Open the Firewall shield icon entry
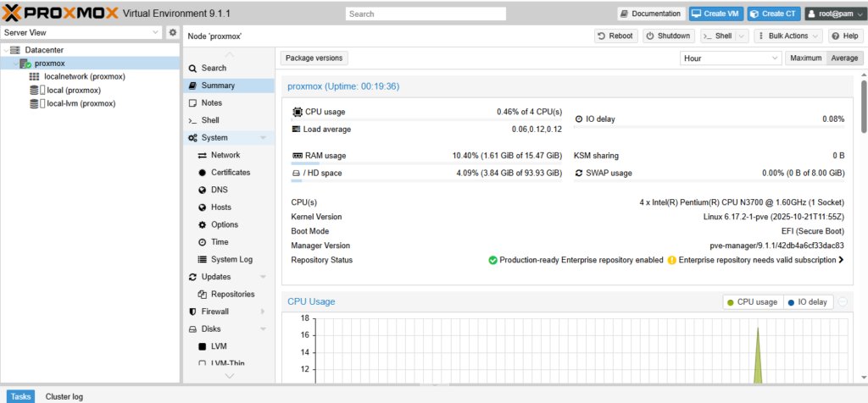Viewport: 868px width, 403px height. click(x=193, y=312)
